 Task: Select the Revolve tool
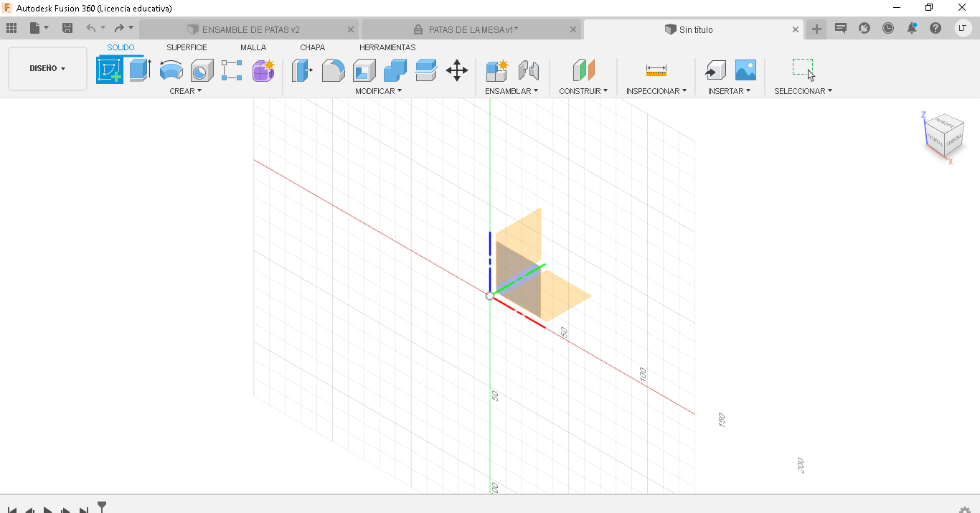click(x=171, y=70)
